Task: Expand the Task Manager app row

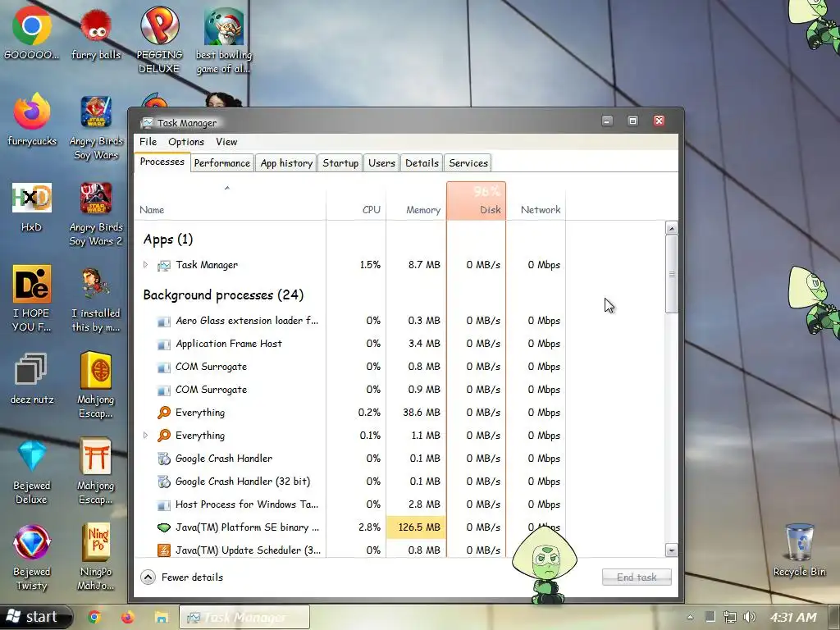Action: 145,265
